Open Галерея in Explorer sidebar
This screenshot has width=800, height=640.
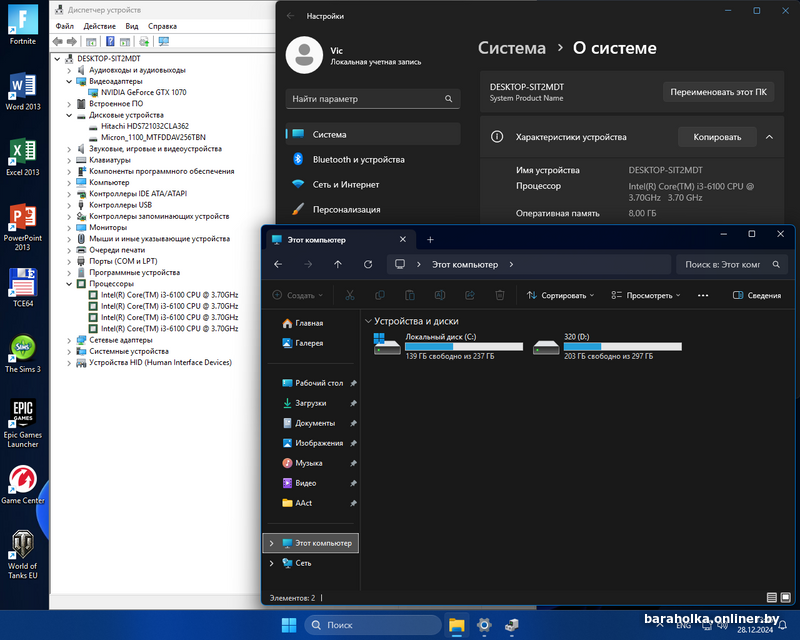click(309, 343)
